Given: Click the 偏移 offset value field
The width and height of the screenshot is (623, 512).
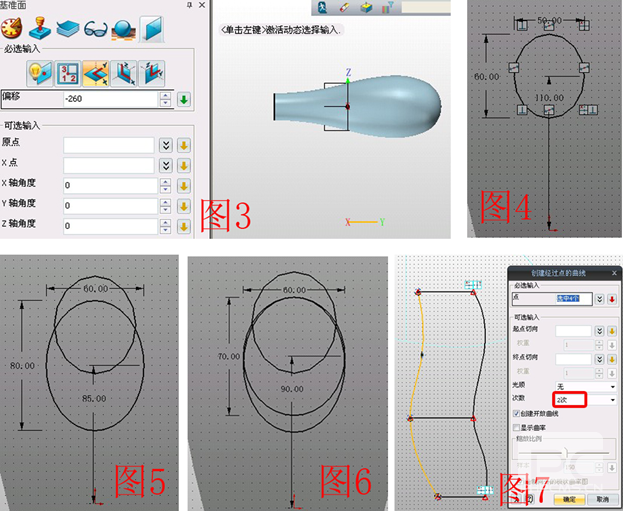Looking at the screenshot, I should 108,99.
